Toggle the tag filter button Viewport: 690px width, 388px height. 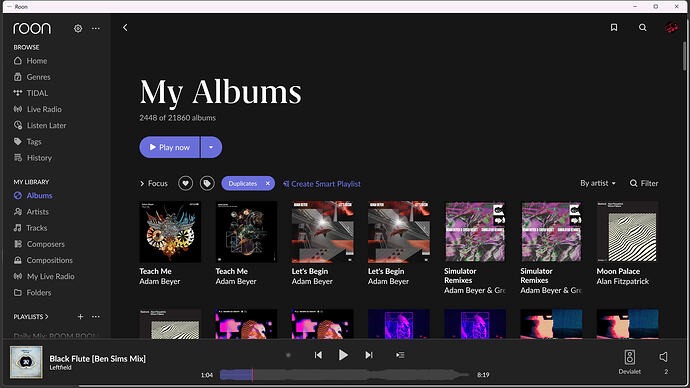(x=207, y=183)
